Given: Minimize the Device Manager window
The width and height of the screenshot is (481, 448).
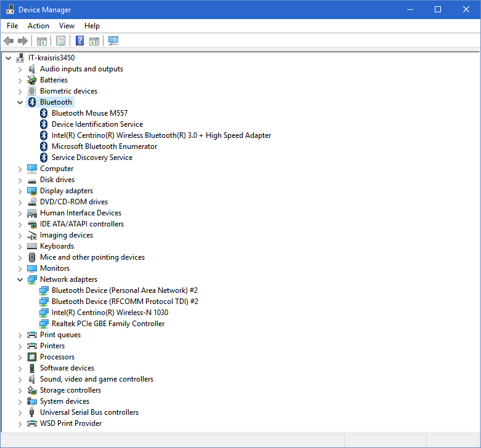Looking at the screenshot, I should pos(410,9).
